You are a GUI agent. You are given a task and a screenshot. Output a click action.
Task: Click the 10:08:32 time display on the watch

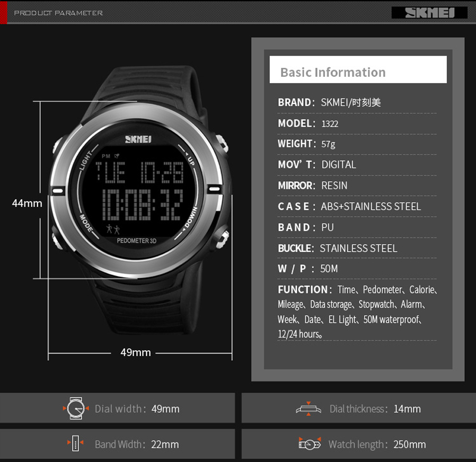coord(143,205)
